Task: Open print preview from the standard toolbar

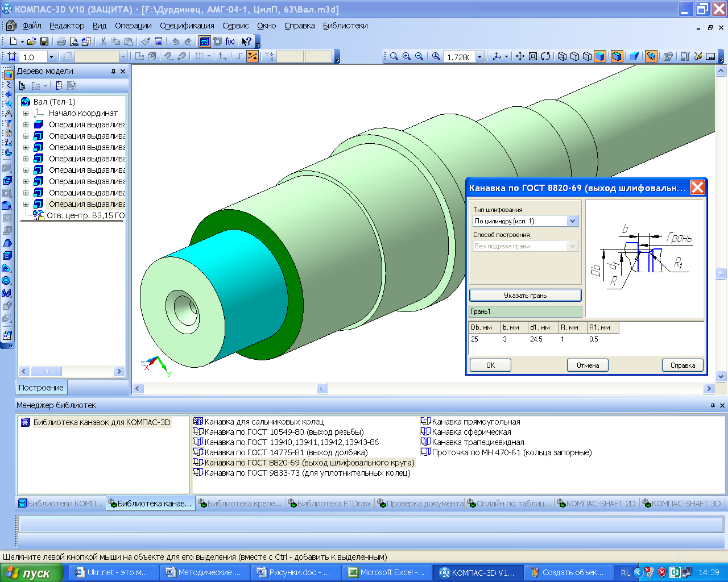Action: [x=73, y=41]
